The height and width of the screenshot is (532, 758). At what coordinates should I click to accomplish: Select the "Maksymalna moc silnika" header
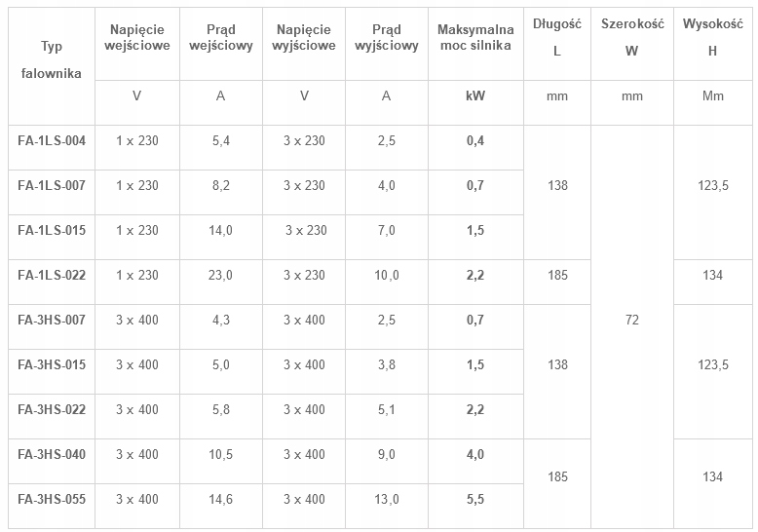pos(474,40)
